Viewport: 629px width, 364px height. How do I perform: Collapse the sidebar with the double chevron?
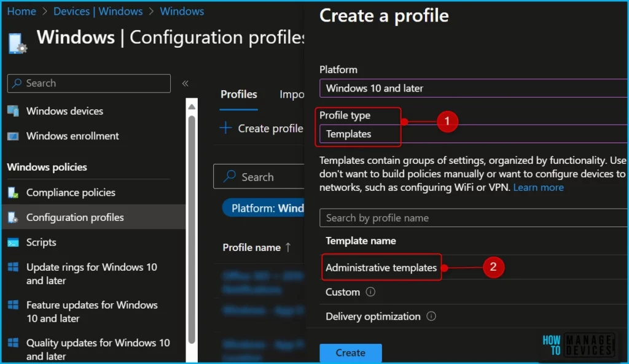pos(186,83)
